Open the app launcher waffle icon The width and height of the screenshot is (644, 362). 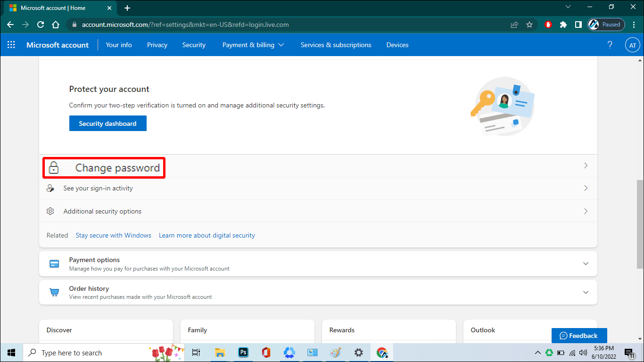(11, 45)
